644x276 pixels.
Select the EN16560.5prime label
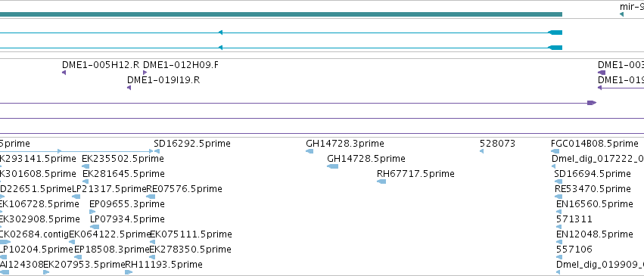tap(594, 204)
